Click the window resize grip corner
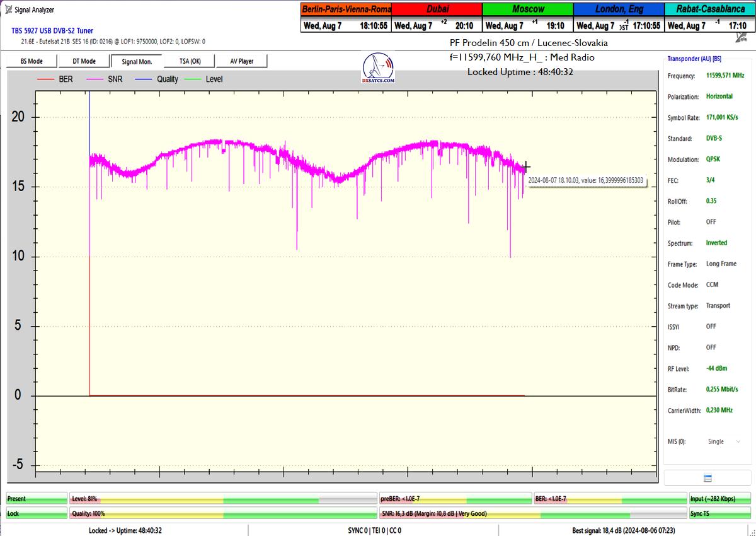 pos(752,532)
